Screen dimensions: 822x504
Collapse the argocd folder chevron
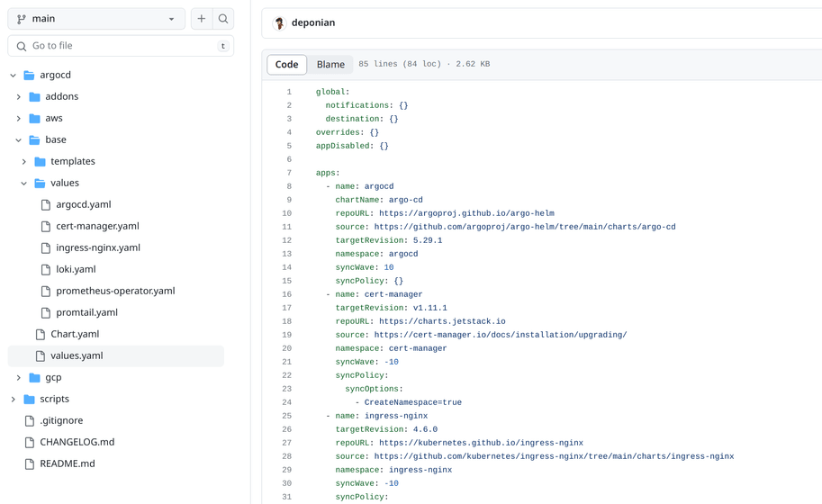pyautogui.click(x=14, y=76)
